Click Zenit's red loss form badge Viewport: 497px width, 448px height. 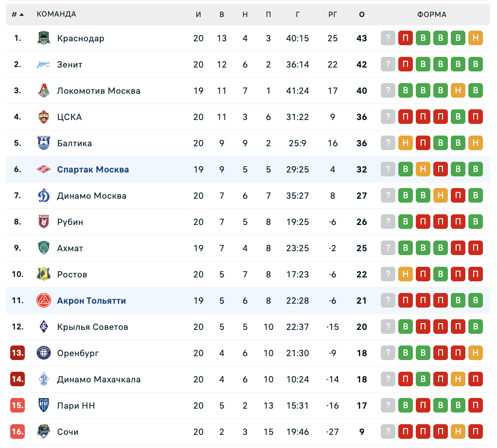pyautogui.click(x=406, y=65)
